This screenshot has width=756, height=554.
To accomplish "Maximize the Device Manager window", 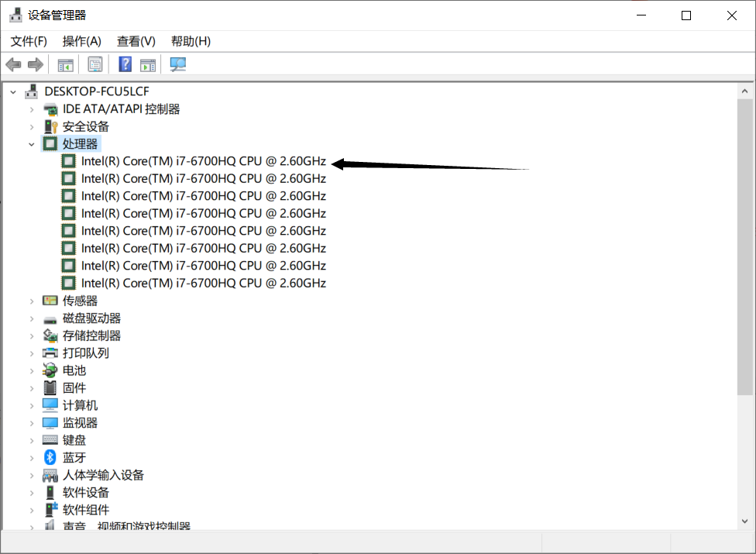I will click(x=686, y=15).
